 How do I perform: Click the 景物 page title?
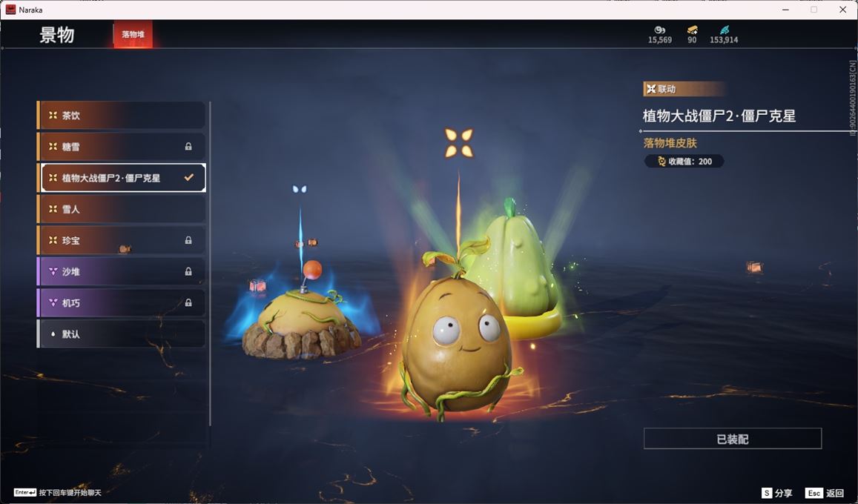click(57, 35)
